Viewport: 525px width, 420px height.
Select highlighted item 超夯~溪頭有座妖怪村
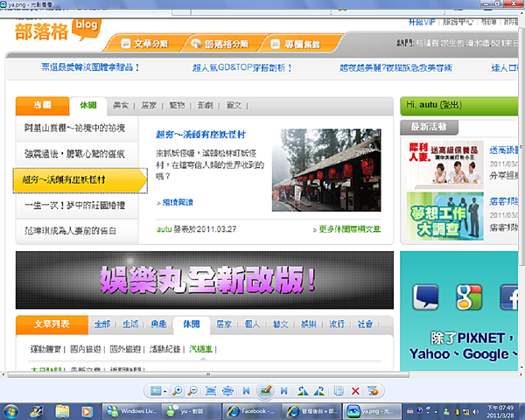click(80, 180)
